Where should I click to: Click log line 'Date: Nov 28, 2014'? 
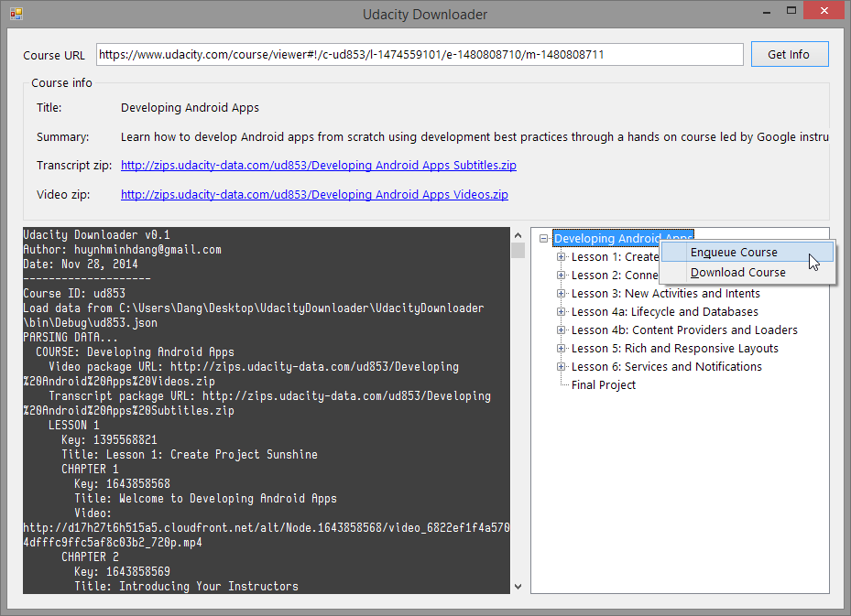81,265
